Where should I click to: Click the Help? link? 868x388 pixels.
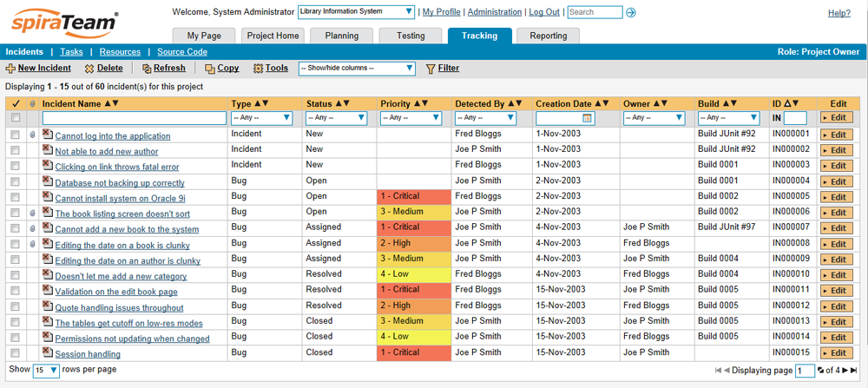pos(839,13)
